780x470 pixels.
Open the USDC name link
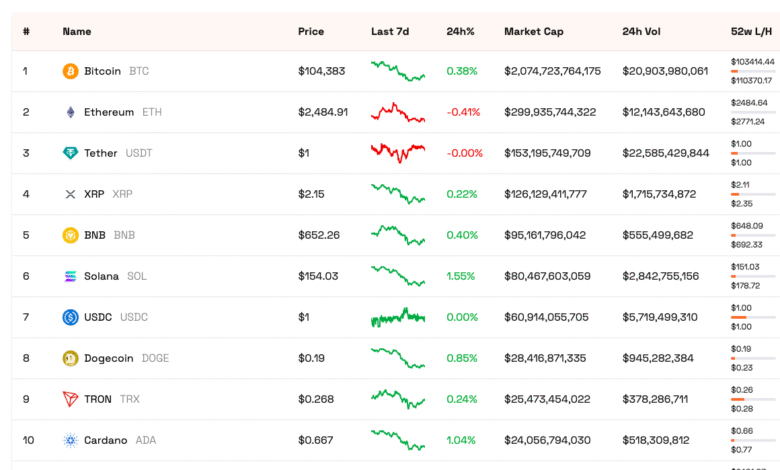[98, 317]
